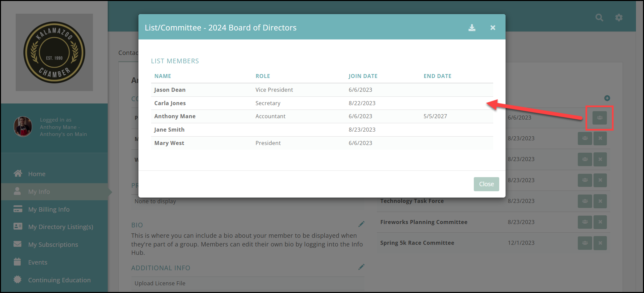Open Events from sidebar
Viewport: 644px width, 293px height.
tap(37, 262)
